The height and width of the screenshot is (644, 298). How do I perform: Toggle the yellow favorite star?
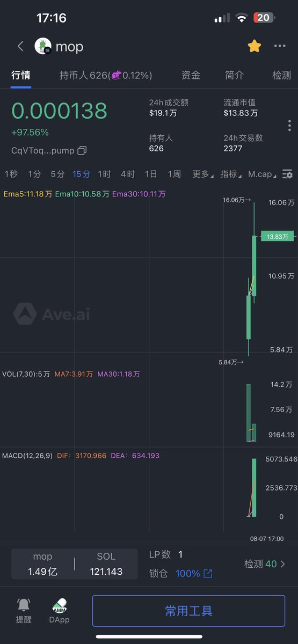pyautogui.click(x=255, y=46)
